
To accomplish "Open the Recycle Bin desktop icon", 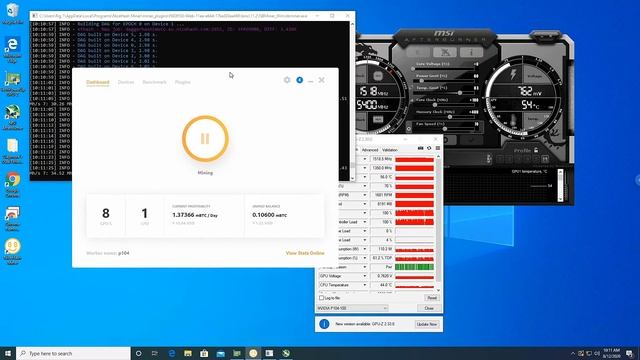I will point(12,14).
